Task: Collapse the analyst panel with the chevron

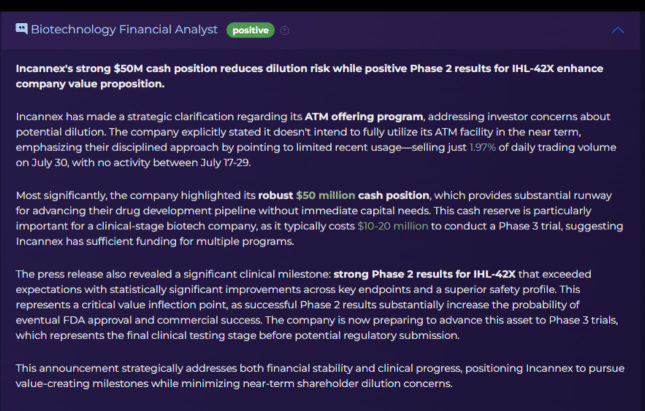Action: pos(617,30)
